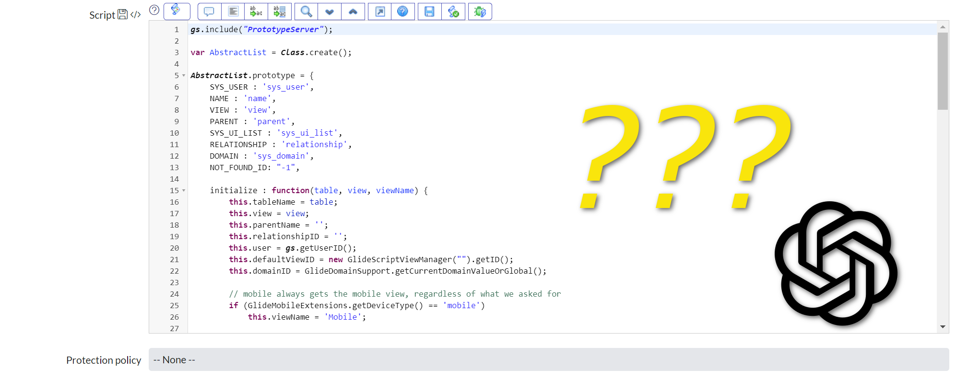The height and width of the screenshot is (381, 980).
Task: Click this.relationshipID on line 19
Action: 274,237
